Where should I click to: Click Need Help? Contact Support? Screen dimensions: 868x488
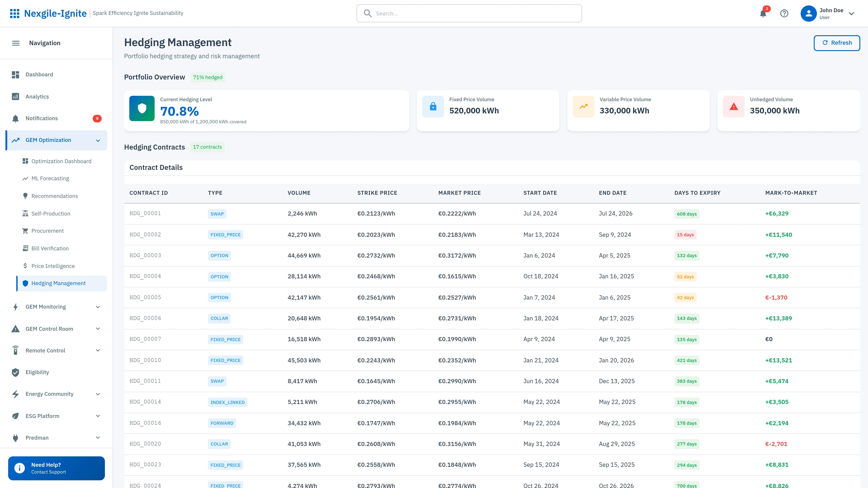pos(56,468)
